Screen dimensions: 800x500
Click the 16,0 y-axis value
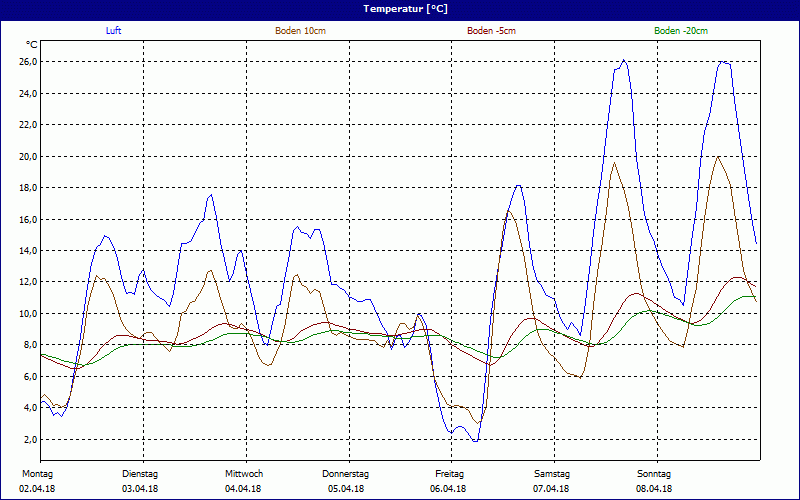click(x=29, y=219)
